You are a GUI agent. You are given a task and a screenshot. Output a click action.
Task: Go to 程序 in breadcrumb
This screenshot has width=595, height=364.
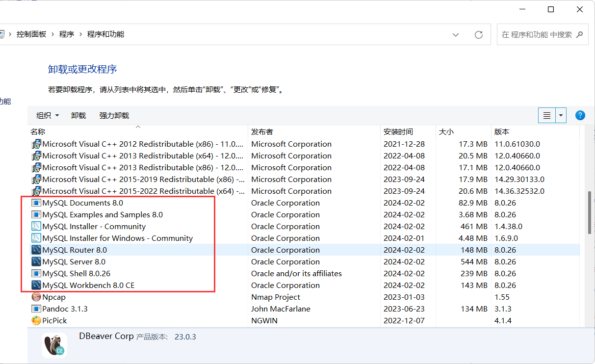pyautogui.click(x=67, y=34)
